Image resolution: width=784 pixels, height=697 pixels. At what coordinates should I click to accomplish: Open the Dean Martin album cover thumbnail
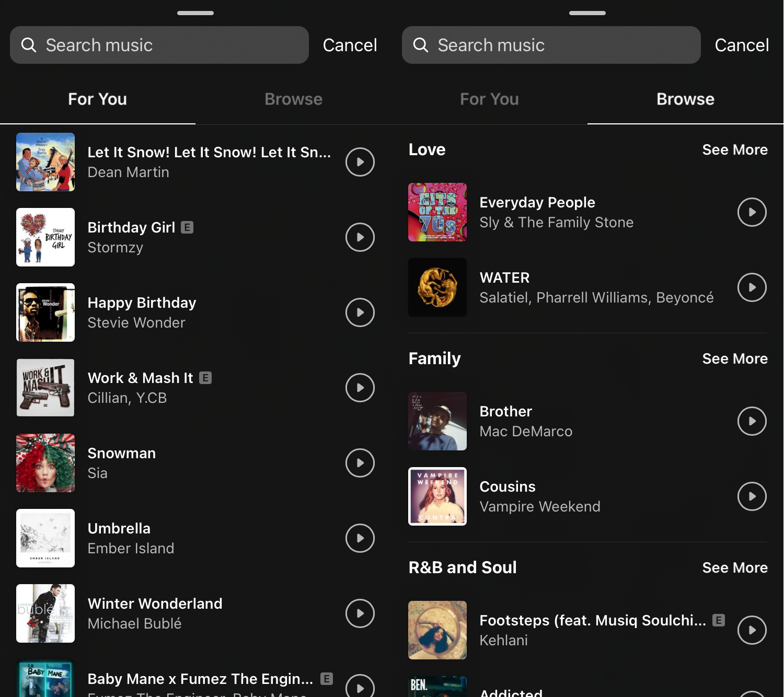tap(45, 162)
